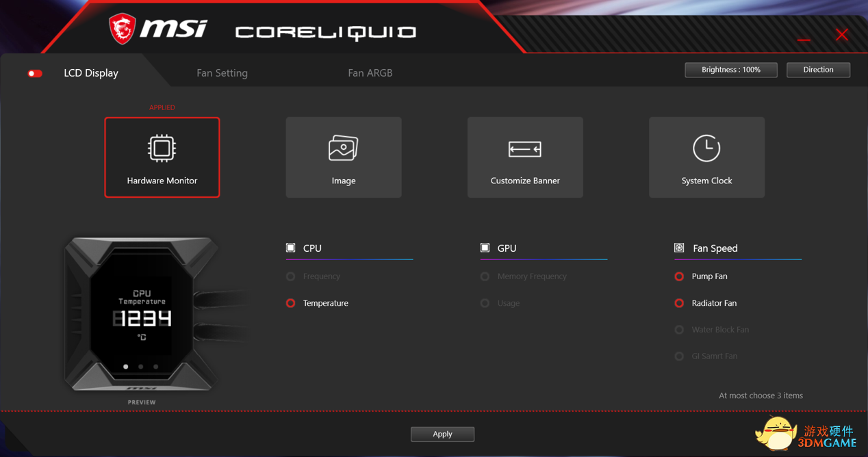Viewport: 868px width, 457px height.
Task: Switch to the LCD Display tab
Action: coord(91,73)
